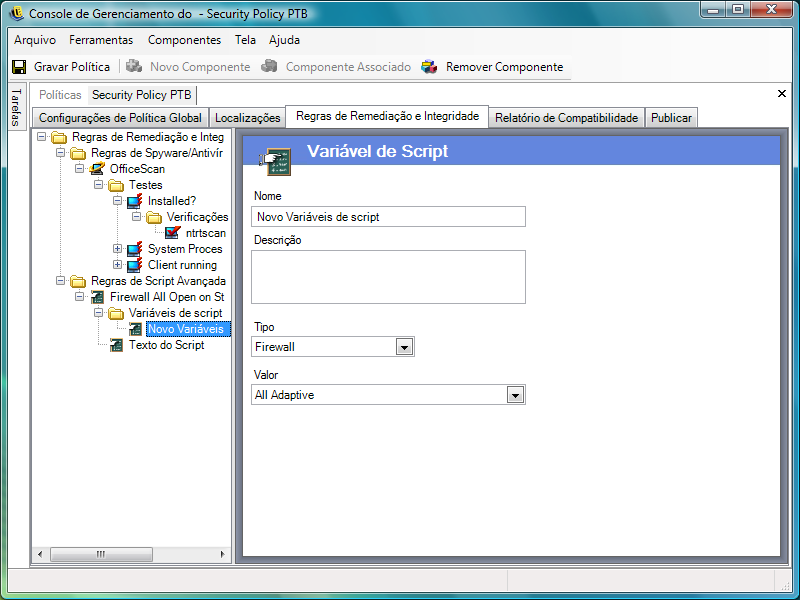This screenshot has height=600, width=800.
Task: Close the Security Policy PTB document panel
Action: (x=782, y=93)
